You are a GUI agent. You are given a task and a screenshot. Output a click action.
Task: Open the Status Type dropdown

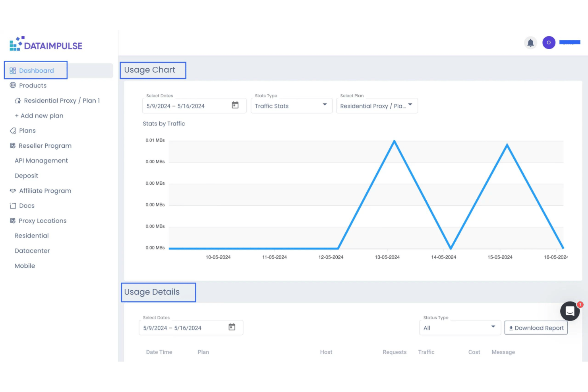coord(460,328)
